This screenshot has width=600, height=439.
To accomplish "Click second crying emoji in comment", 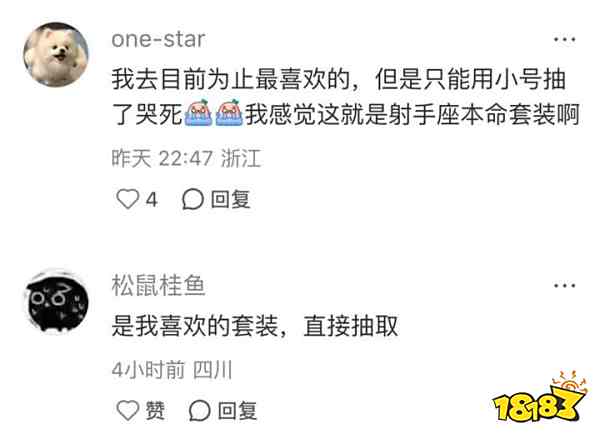I will [229, 113].
